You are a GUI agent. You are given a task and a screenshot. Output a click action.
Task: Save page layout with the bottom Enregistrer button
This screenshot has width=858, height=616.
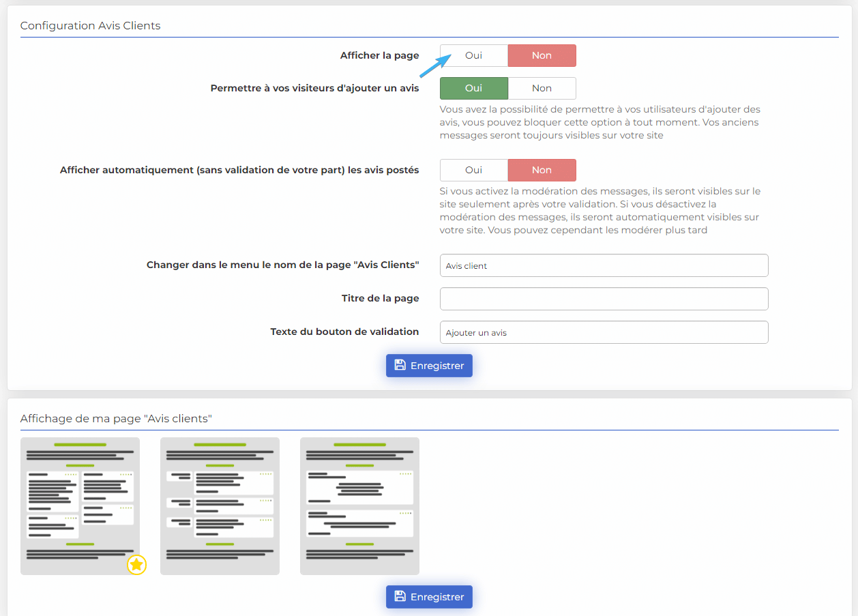coord(429,597)
